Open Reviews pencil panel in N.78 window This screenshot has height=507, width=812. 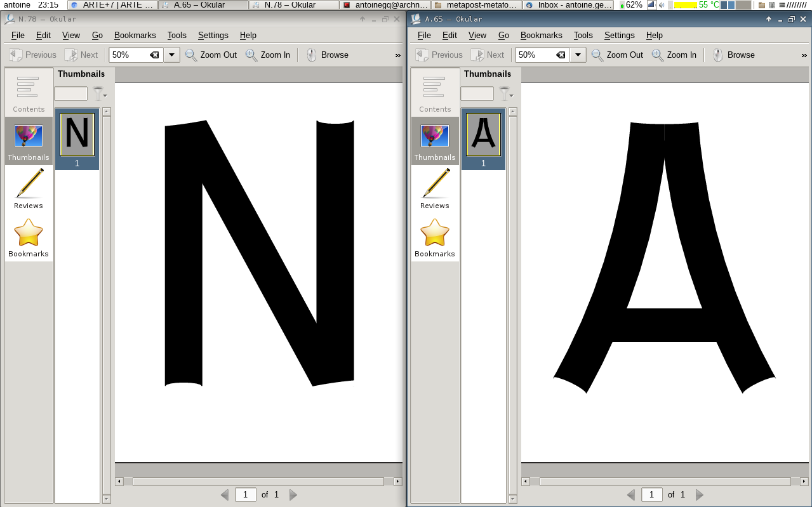coord(29,188)
